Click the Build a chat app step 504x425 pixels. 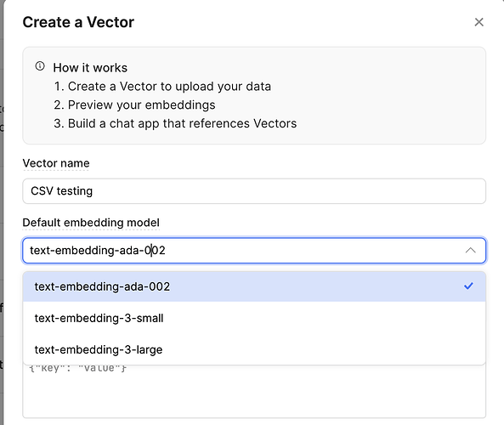click(x=175, y=123)
